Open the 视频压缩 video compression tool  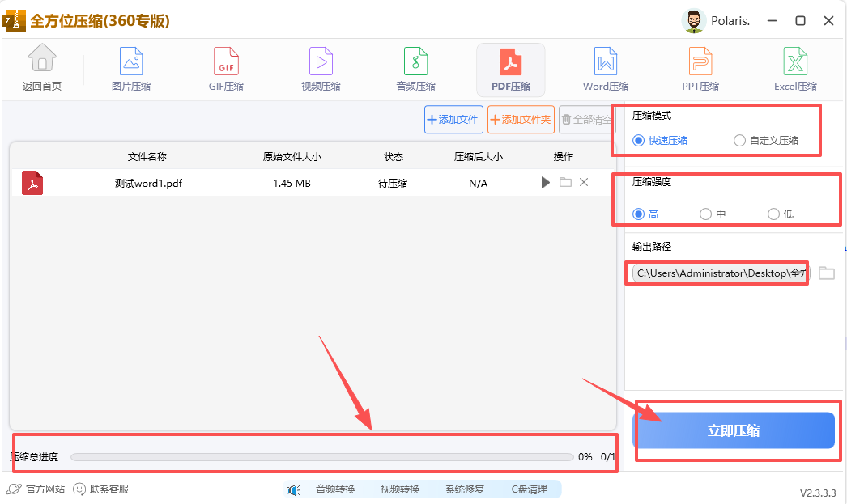pos(320,69)
